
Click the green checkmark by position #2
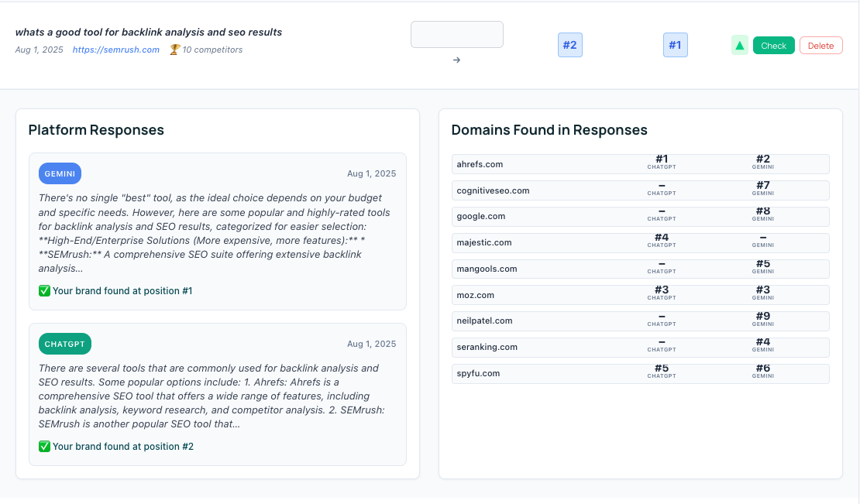pyautogui.click(x=44, y=447)
